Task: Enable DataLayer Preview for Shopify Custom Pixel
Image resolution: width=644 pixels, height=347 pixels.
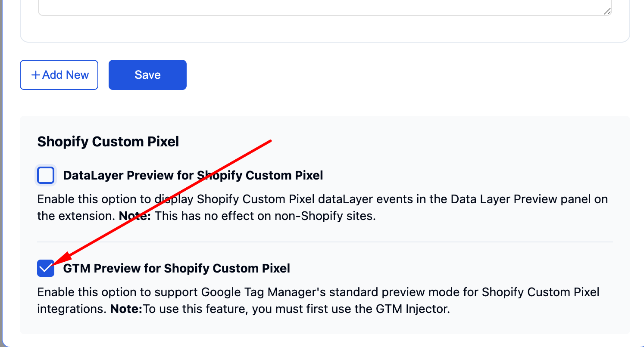Action: click(46, 175)
